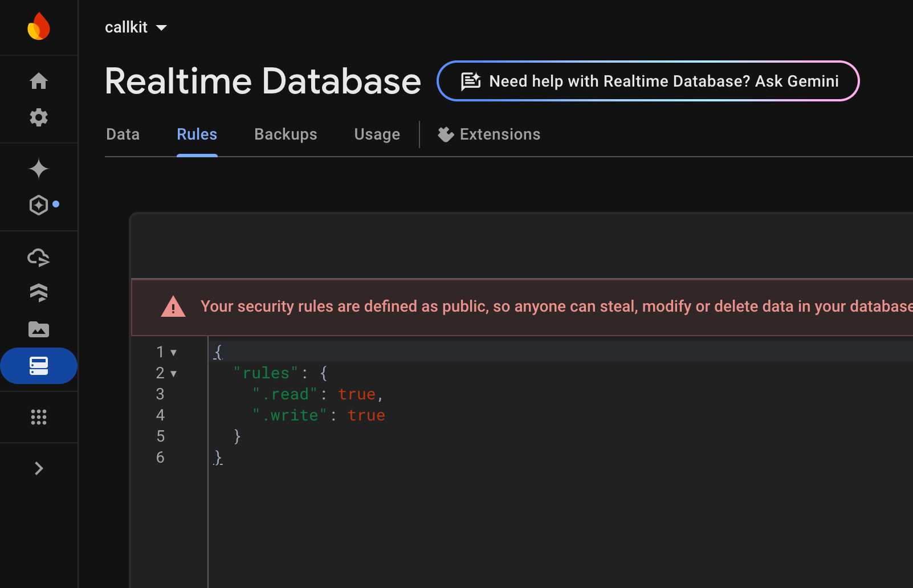This screenshot has width=913, height=588.
Task: Click the true value after ".read"
Action: 357,394
